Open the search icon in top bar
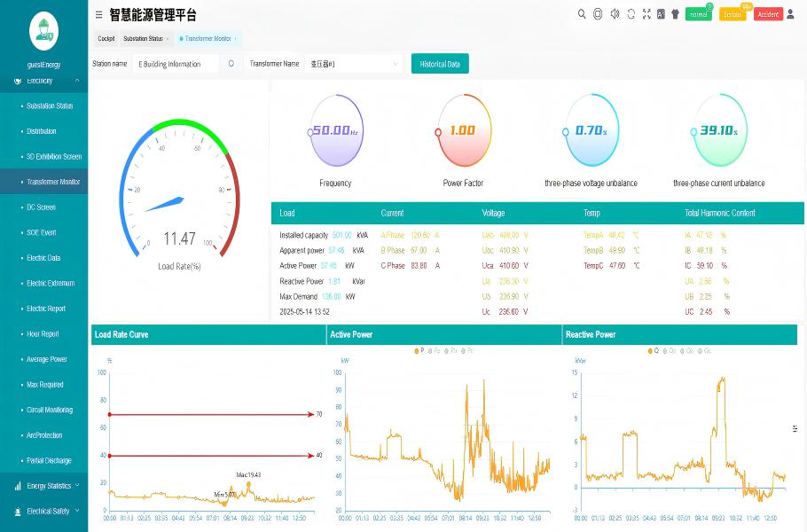The image size is (807, 532). pos(582,14)
